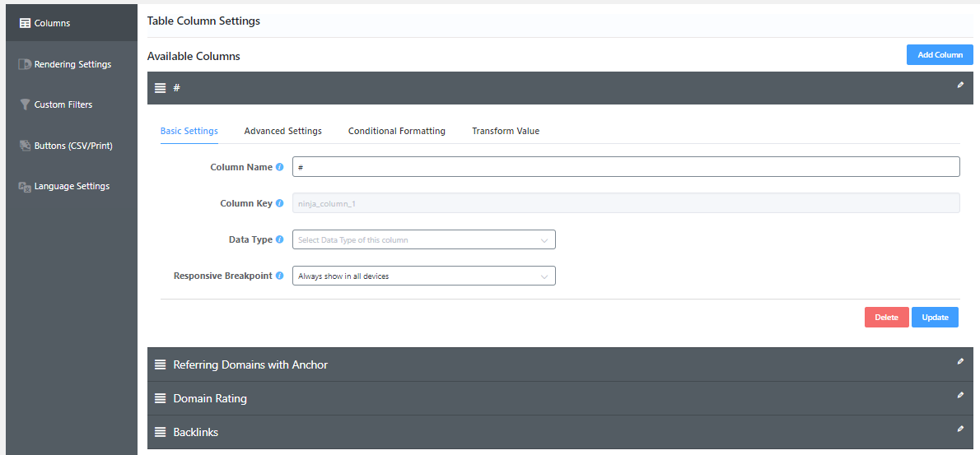Click the Available Columns heading
The width and height of the screenshot is (980, 455).
194,56
